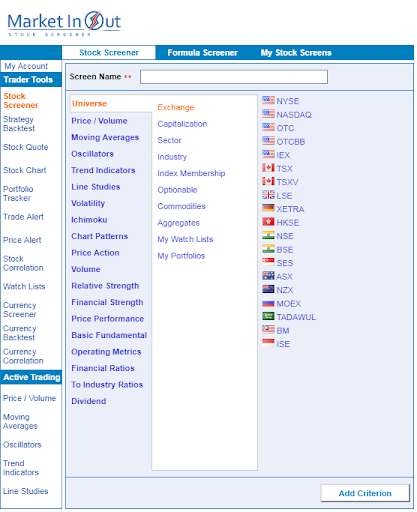Image resolution: width=417 pixels, height=512 pixels.
Task: Open My Watch Lists subcategory
Action: pos(185,239)
